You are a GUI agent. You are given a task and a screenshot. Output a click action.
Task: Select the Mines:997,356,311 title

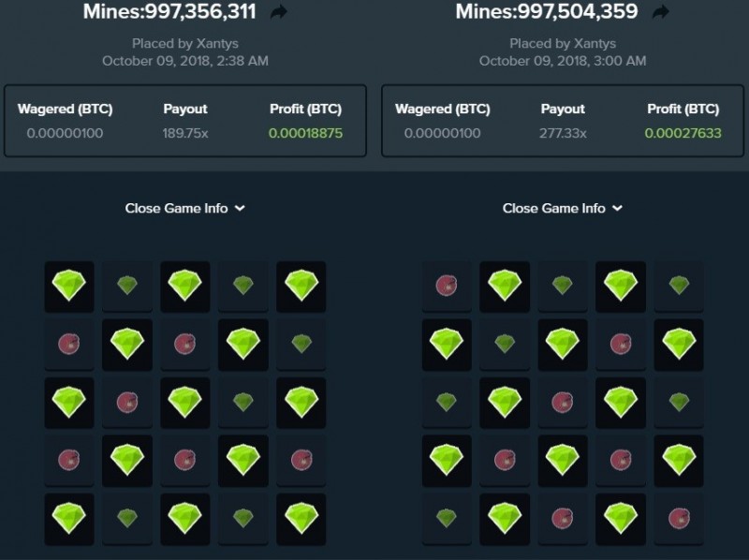169,11
